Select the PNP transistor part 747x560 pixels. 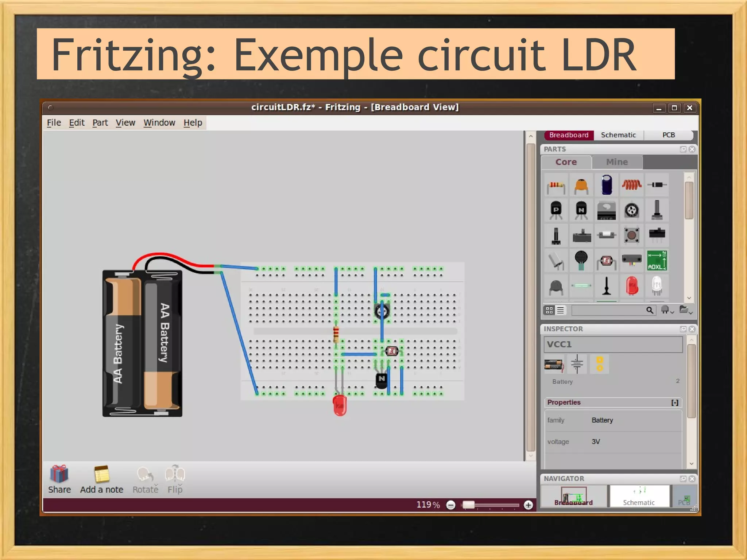556,210
